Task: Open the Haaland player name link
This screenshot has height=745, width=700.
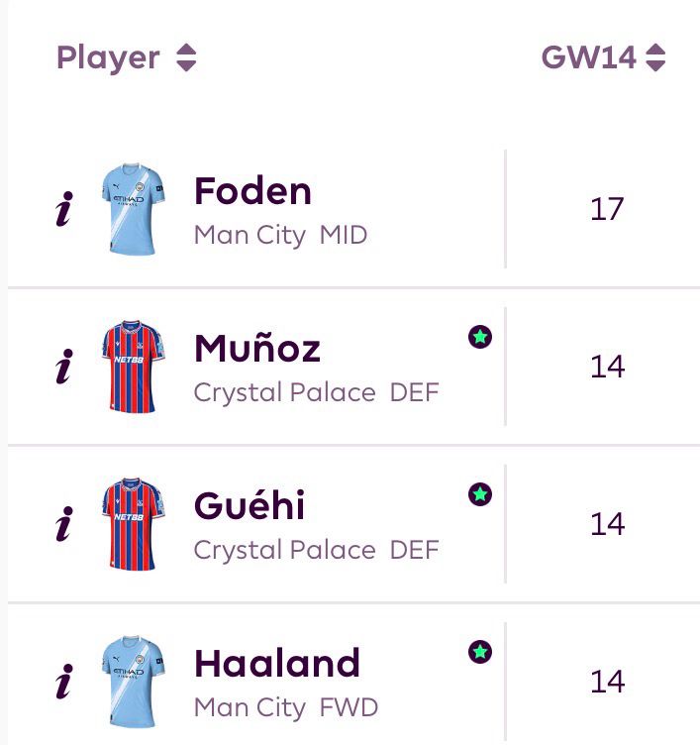Action: point(277,663)
